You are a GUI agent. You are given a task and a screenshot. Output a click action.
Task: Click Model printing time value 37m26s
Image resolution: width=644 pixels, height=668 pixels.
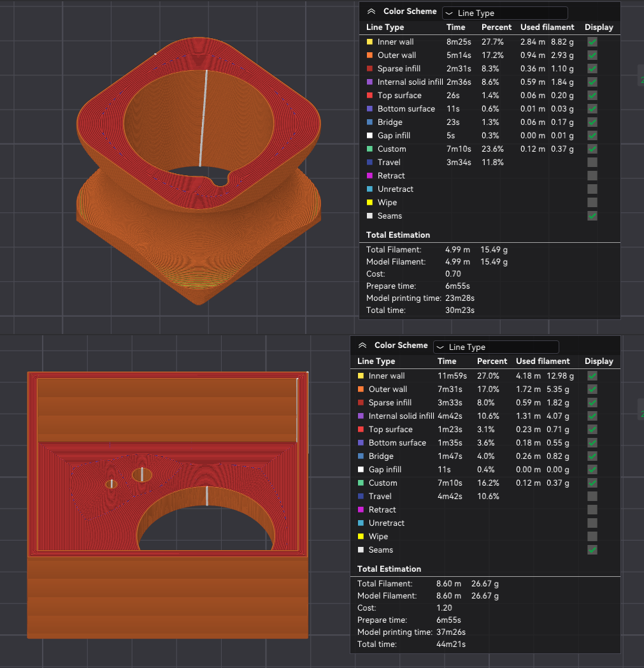point(451,632)
